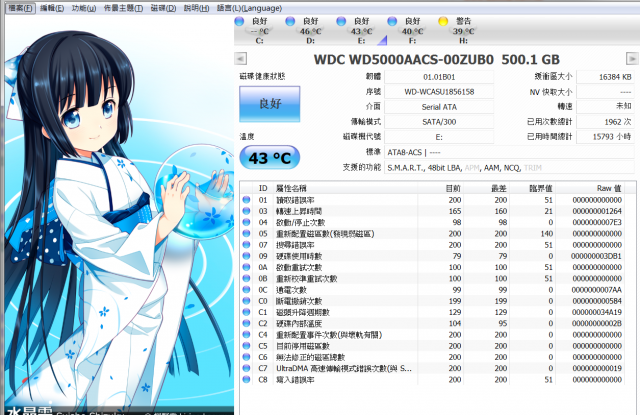Open the 說明(H) help menu

tap(196, 8)
